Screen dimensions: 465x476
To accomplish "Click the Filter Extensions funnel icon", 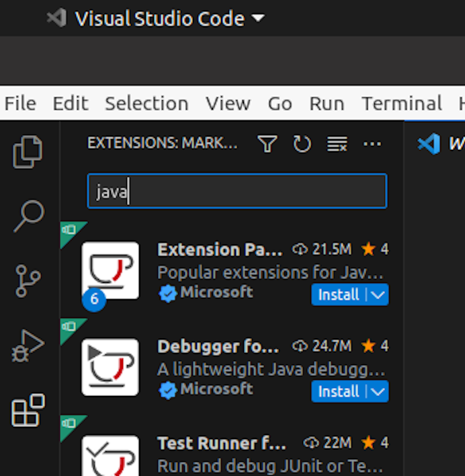I will click(267, 144).
